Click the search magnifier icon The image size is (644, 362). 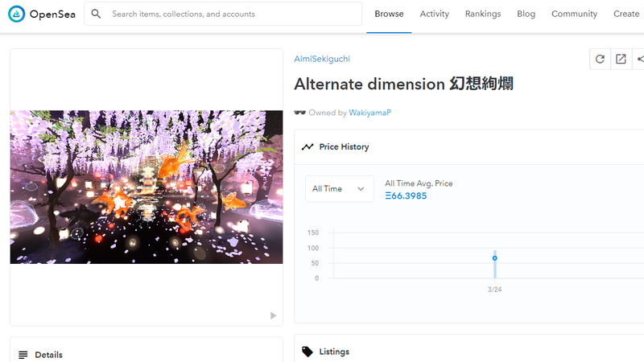coord(96,14)
